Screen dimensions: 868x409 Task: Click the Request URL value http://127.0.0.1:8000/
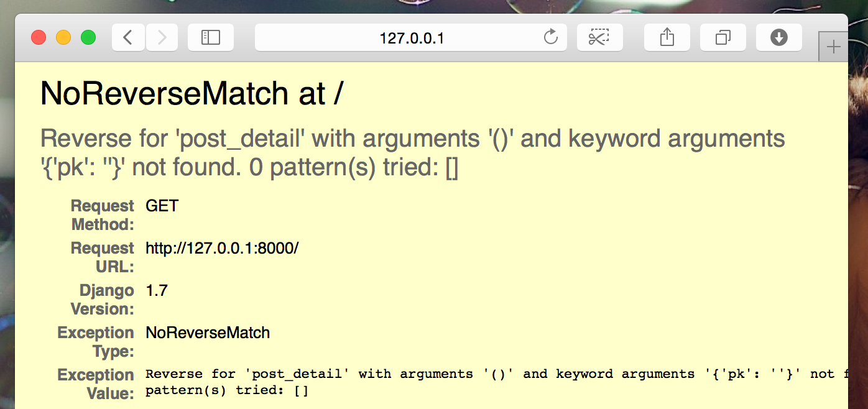click(x=222, y=249)
